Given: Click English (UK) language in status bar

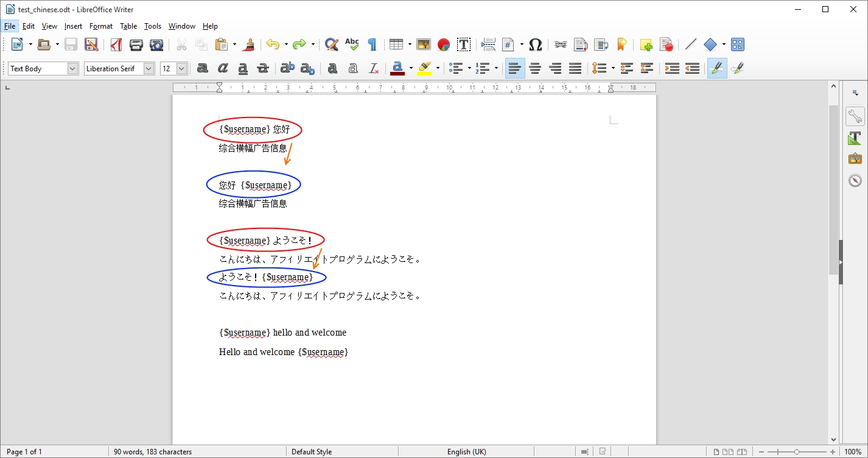Looking at the screenshot, I should [x=466, y=452].
